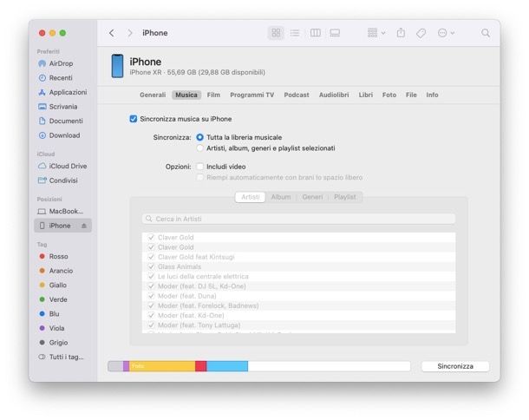Open the More actions ellipsis menu
The image size is (529, 420).
tap(446, 33)
